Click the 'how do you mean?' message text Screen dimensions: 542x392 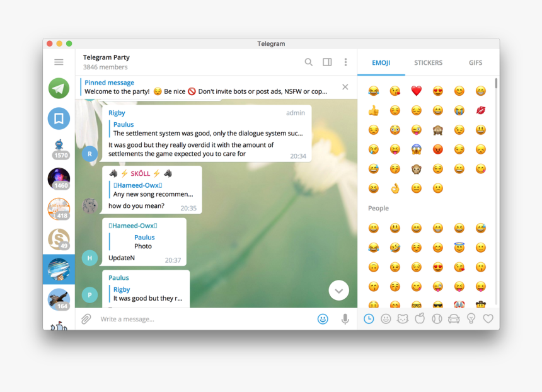point(136,206)
